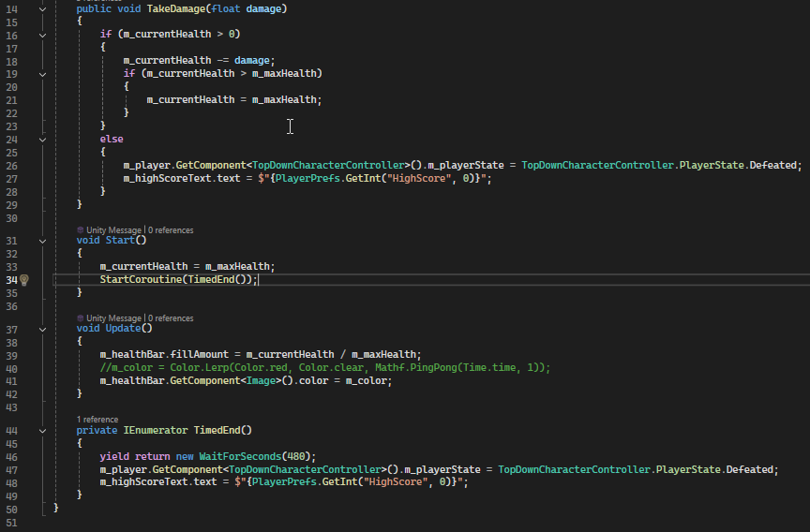The height and width of the screenshot is (532, 810).
Task: Collapse the Start method at line 31
Action: pos(43,241)
